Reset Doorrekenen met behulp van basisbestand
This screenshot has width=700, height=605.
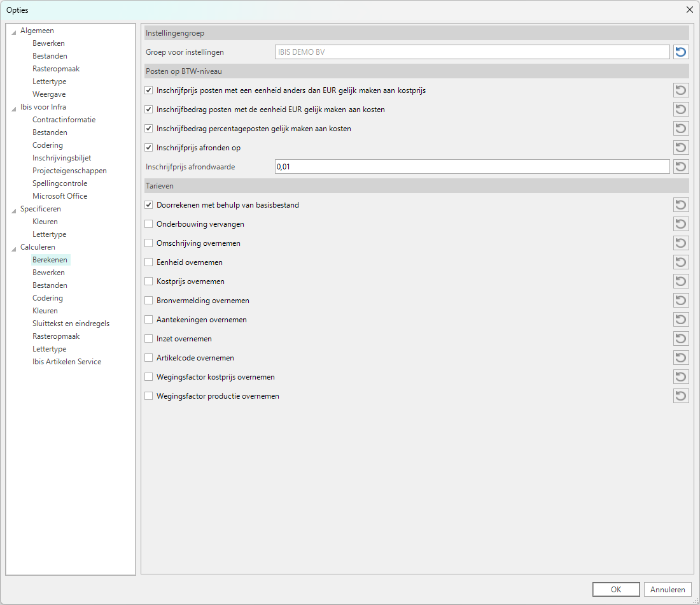[681, 205]
